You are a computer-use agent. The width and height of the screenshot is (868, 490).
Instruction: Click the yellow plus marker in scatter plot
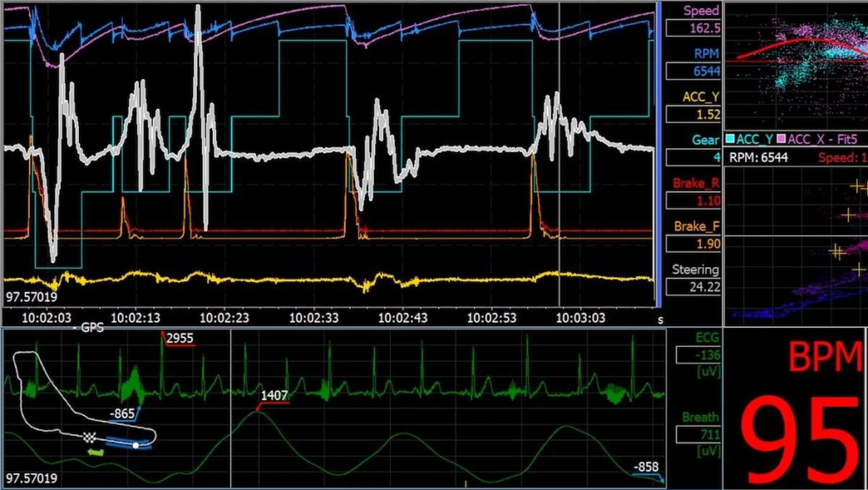coord(855,187)
